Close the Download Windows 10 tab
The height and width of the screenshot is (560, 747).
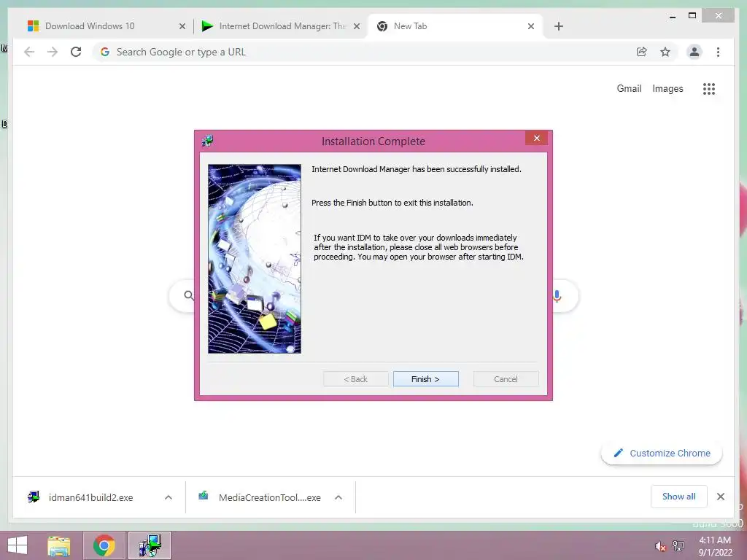click(x=182, y=26)
